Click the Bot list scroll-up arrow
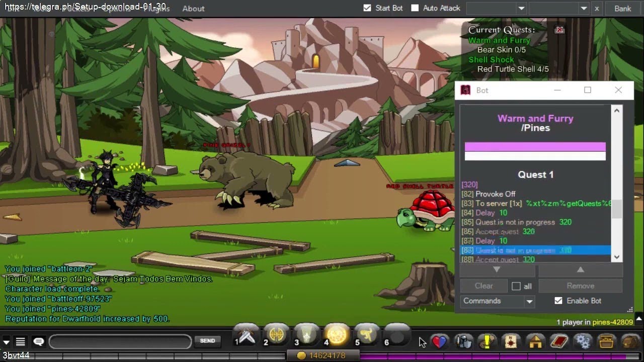 pyautogui.click(x=617, y=111)
